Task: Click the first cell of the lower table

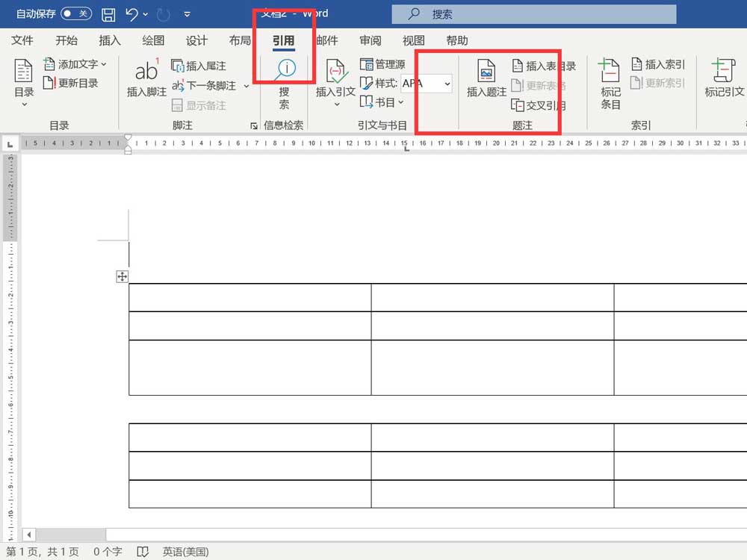Action: pyautogui.click(x=249, y=437)
